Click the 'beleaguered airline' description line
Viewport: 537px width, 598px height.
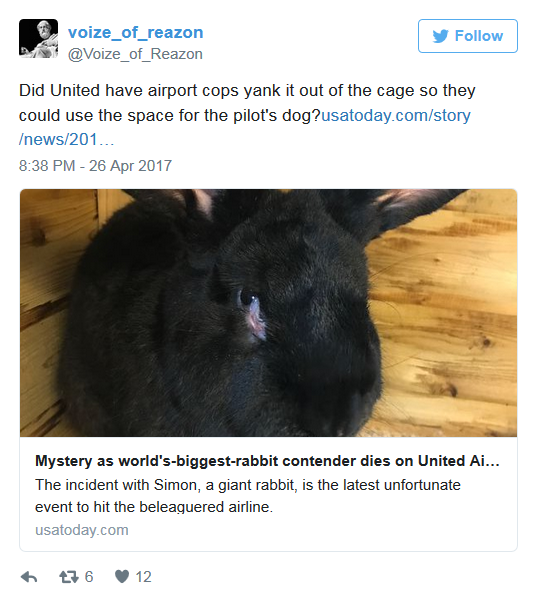154,507
